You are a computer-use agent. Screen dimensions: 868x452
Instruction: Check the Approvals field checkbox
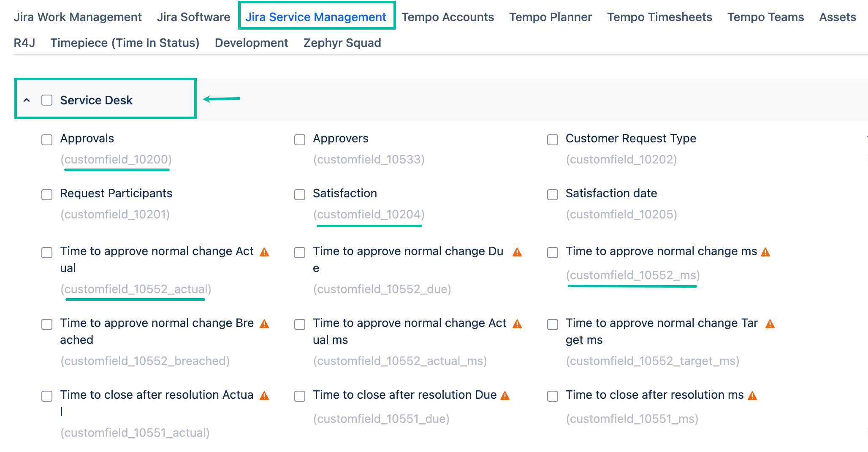point(47,139)
